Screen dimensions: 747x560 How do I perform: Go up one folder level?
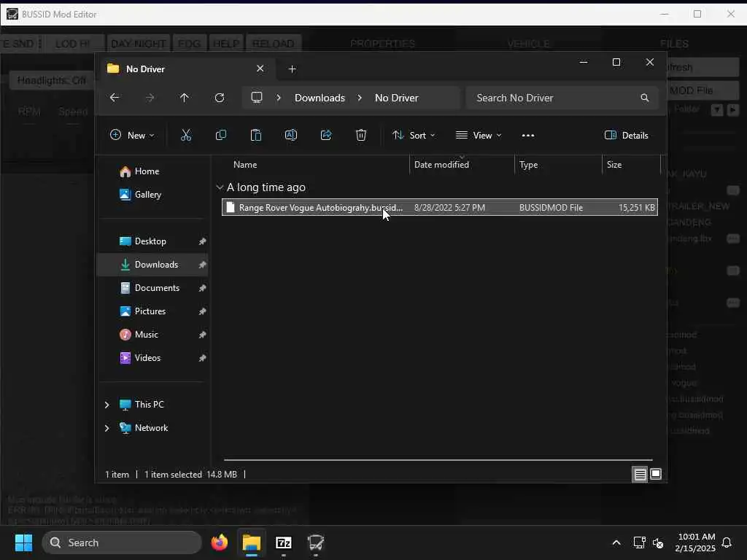(185, 98)
